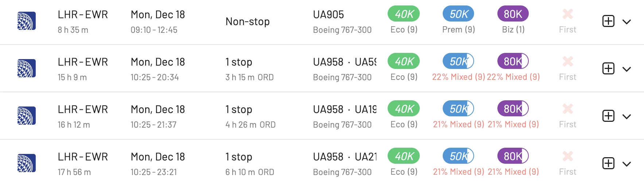Select the 50K Prem fare on UA905
Viewport: 644px width, 186px height.
(458, 14)
